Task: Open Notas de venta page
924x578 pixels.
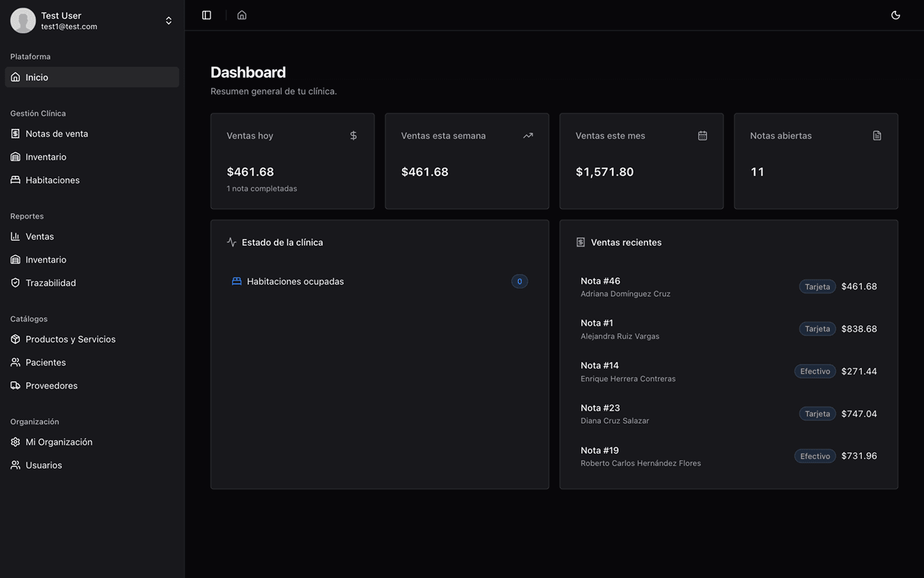Action: pos(56,134)
